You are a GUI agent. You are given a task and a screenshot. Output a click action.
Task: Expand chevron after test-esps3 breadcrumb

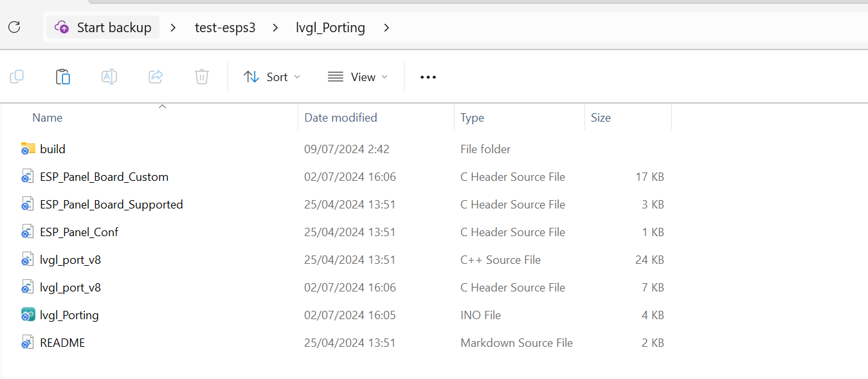(x=276, y=28)
